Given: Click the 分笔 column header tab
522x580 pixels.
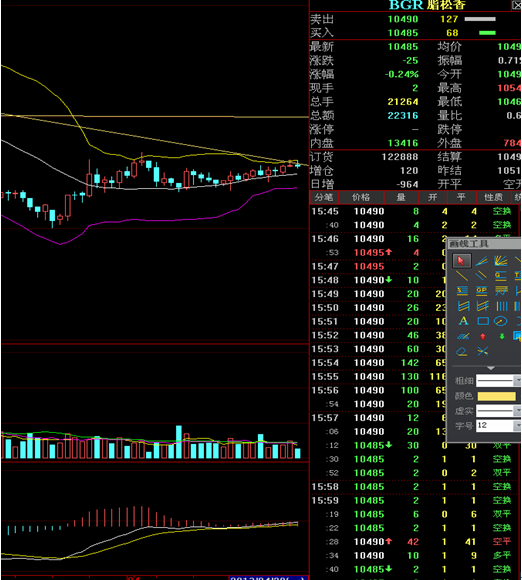Looking at the screenshot, I should (324, 198).
